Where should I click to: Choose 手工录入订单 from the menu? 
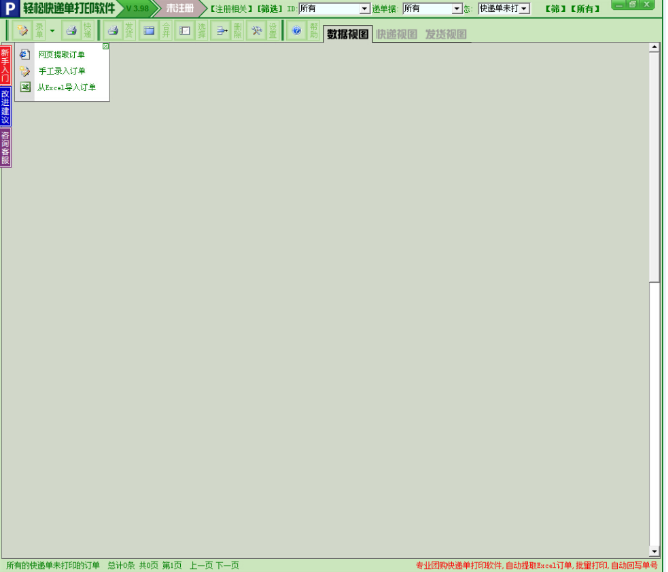(61, 71)
